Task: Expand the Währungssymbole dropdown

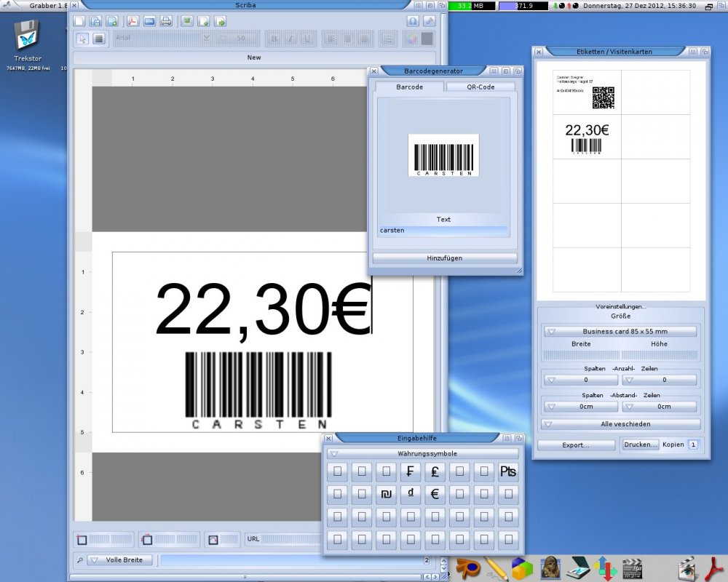Action: [422, 453]
